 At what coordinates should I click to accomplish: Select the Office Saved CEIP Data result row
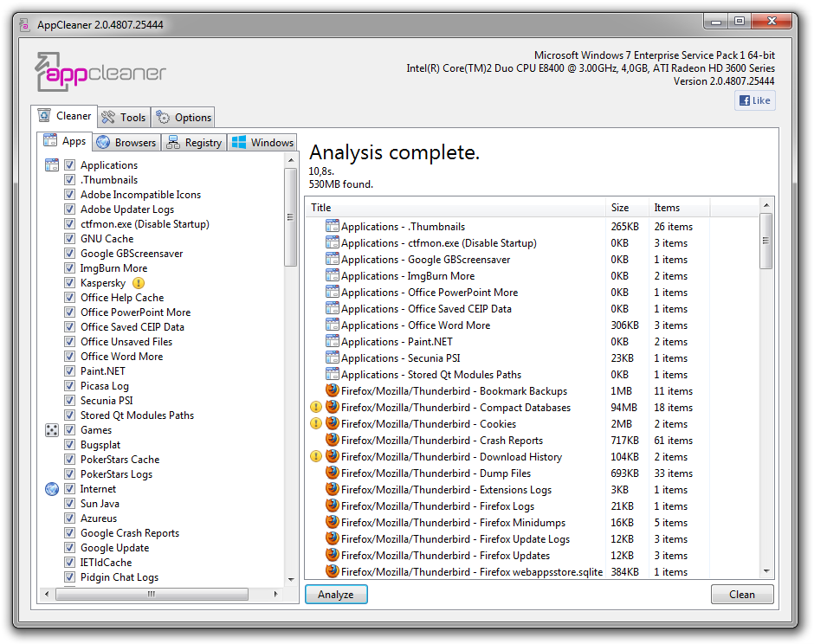tap(532, 309)
